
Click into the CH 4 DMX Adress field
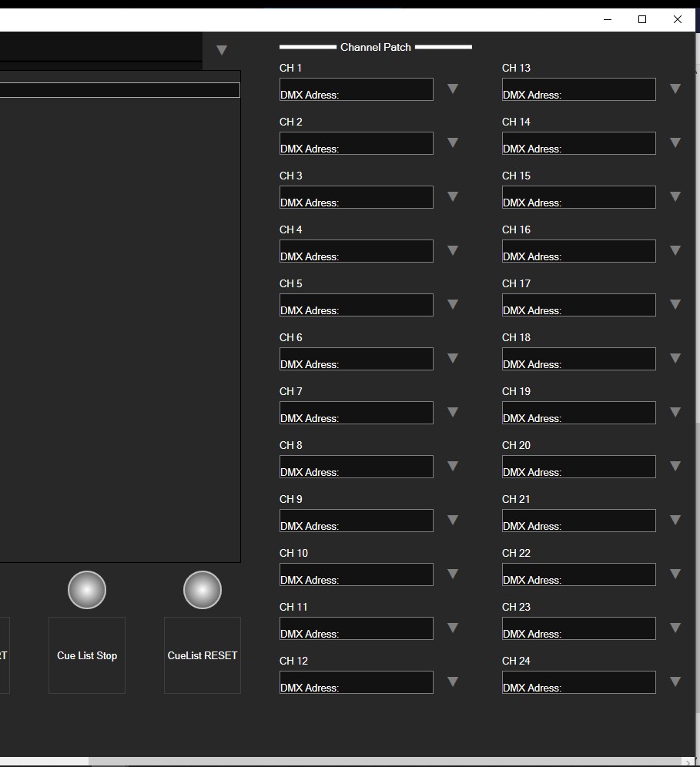point(356,251)
